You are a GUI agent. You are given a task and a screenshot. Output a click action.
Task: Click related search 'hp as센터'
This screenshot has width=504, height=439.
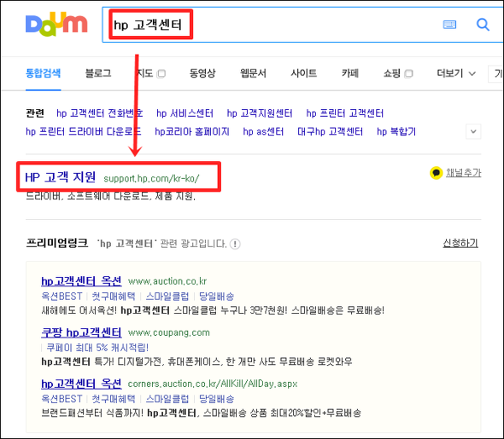tap(263, 131)
